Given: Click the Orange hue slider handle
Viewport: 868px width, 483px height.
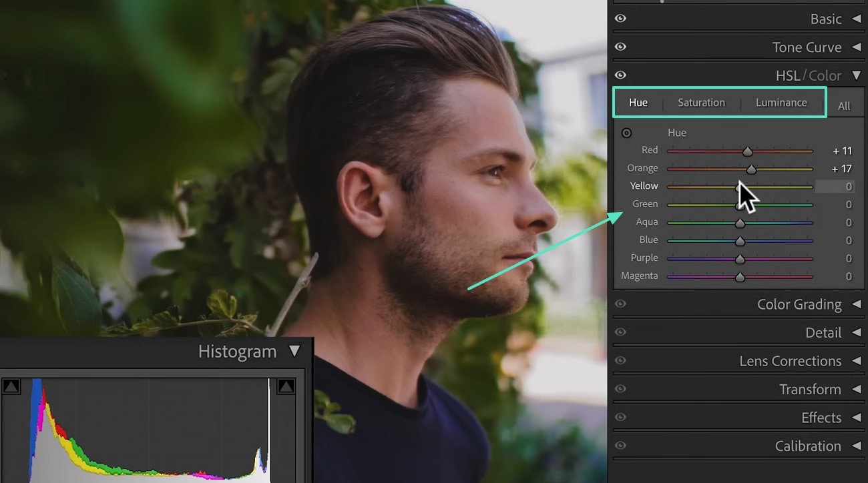Looking at the screenshot, I should [751, 169].
